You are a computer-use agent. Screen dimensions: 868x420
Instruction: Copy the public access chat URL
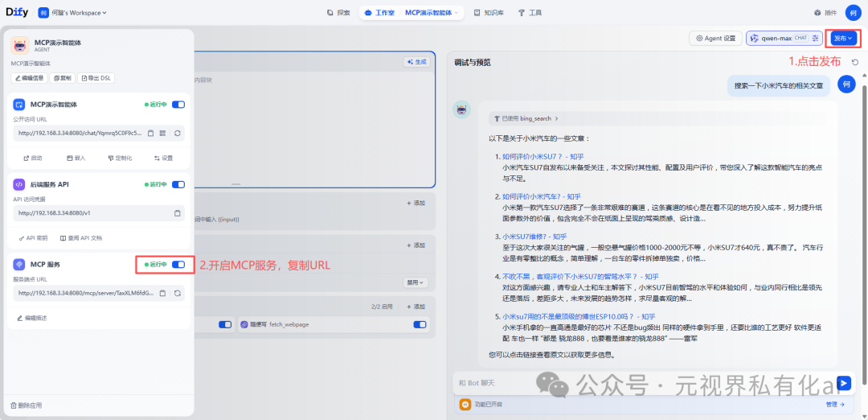tap(150, 133)
